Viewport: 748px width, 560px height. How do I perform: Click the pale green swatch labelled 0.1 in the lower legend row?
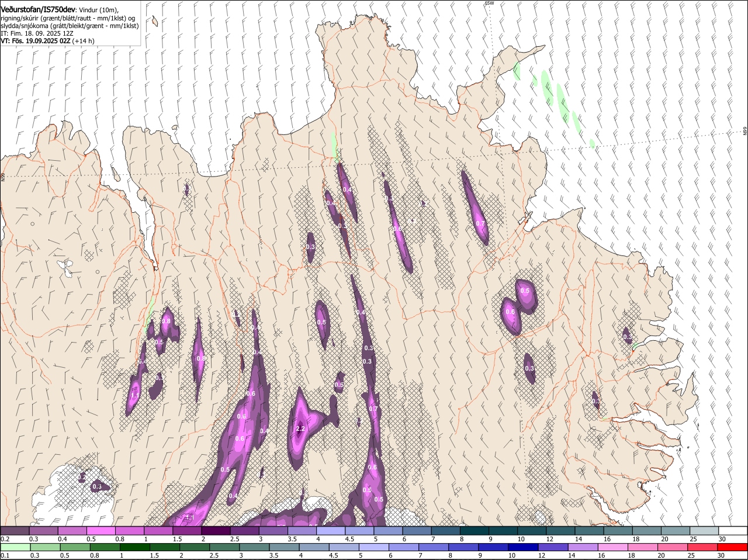[15, 548]
